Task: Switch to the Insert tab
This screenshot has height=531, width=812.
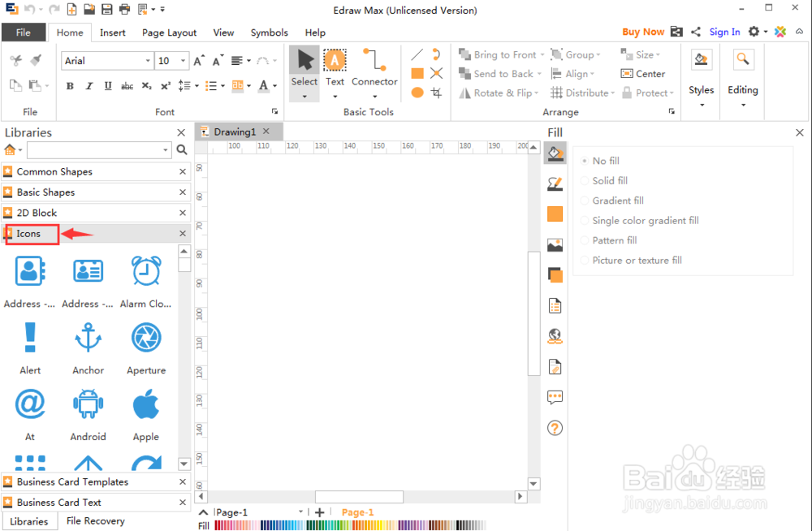Action: (x=112, y=32)
